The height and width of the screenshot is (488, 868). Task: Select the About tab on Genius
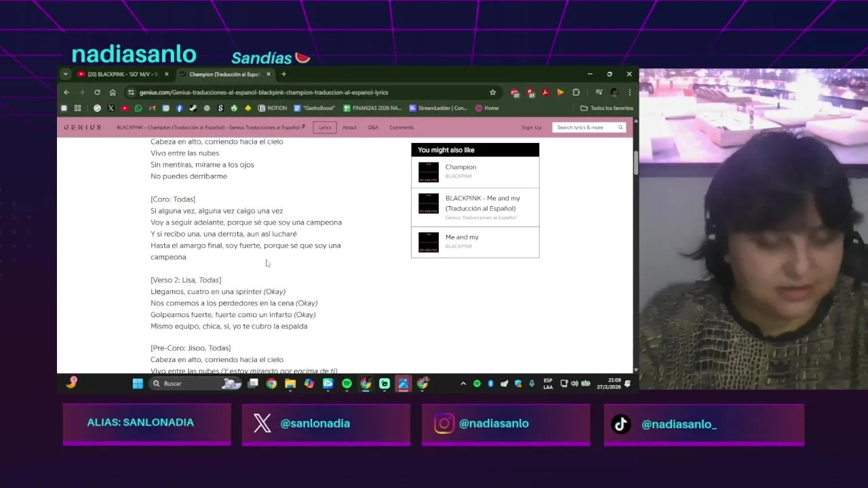click(x=349, y=127)
